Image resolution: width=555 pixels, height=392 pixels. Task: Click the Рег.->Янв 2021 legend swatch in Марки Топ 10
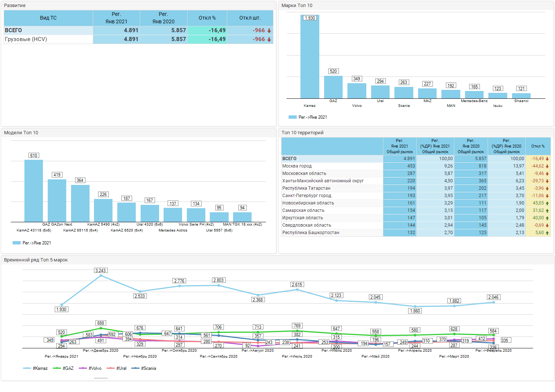point(293,117)
